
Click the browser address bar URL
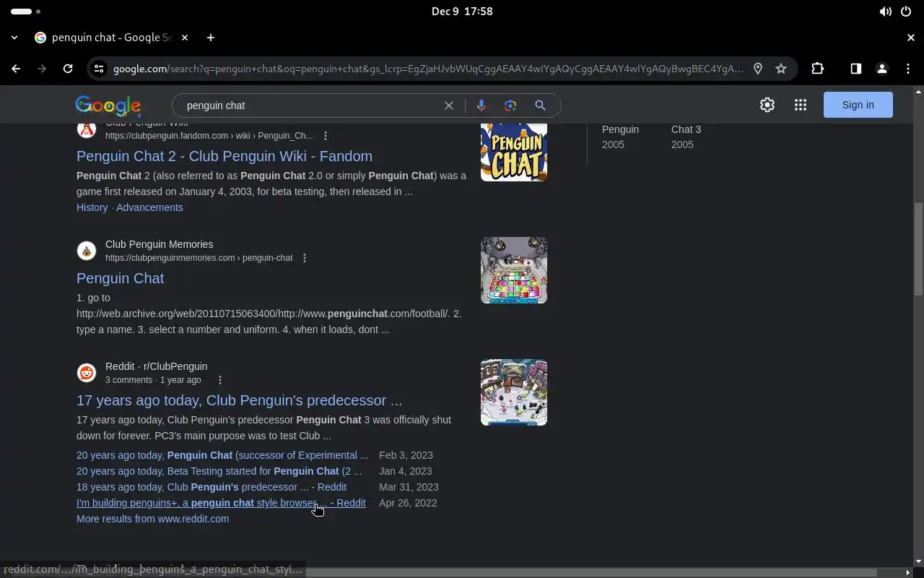click(428, 69)
